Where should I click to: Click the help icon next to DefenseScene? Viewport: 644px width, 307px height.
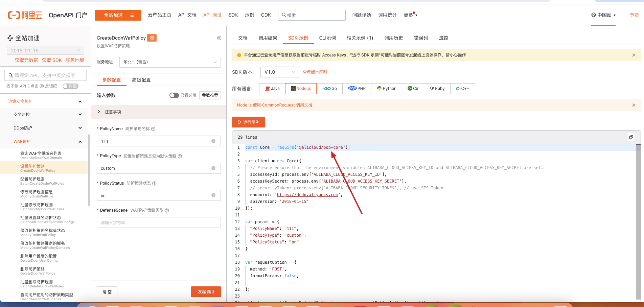(x=167, y=210)
